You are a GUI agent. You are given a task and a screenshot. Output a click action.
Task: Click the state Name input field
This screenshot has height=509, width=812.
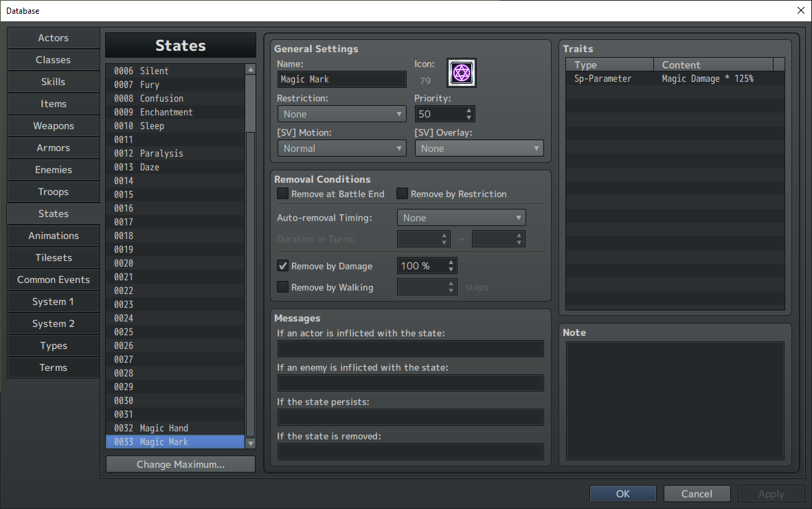coord(342,79)
